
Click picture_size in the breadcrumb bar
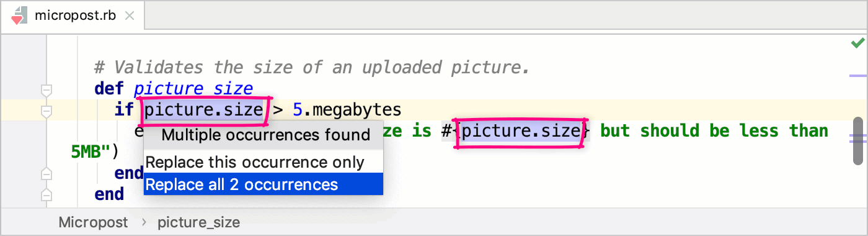198,222
